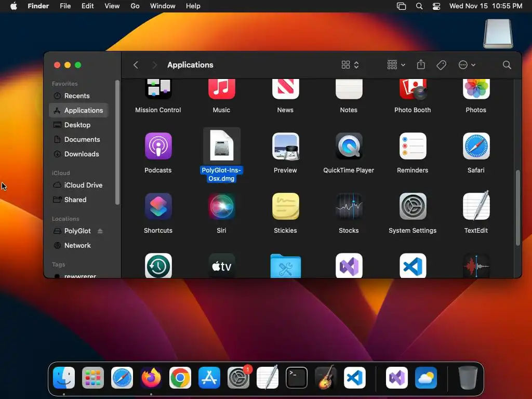Image resolution: width=532 pixels, height=399 pixels.
Task: Select the PolyGlot-Ins-Osx.dmg file icon
Action: [x=221, y=146]
